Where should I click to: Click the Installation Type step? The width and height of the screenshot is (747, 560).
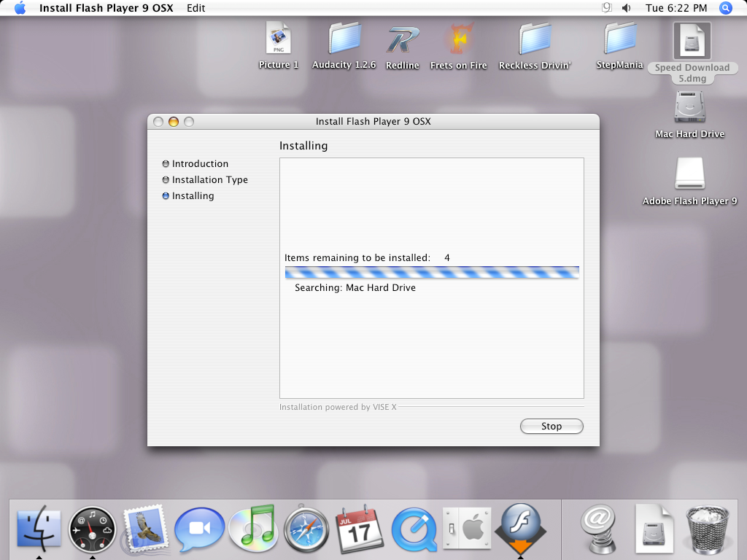tap(205, 180)
